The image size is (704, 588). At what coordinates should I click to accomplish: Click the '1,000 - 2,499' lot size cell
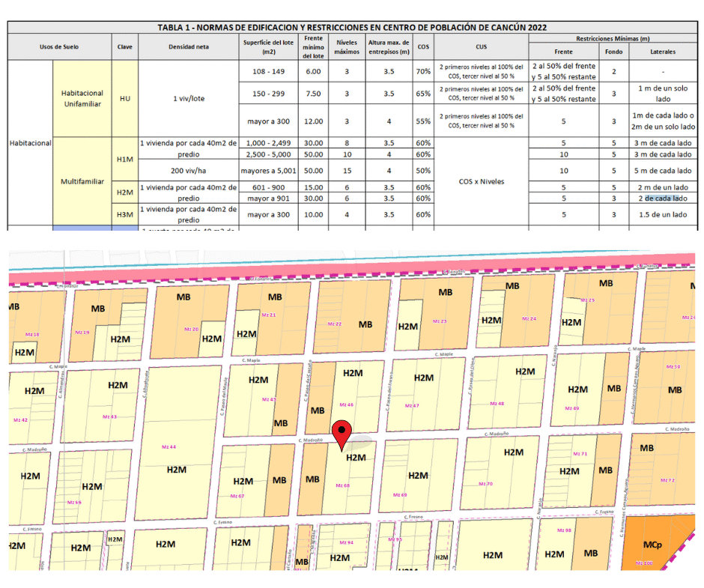[268, 143]
